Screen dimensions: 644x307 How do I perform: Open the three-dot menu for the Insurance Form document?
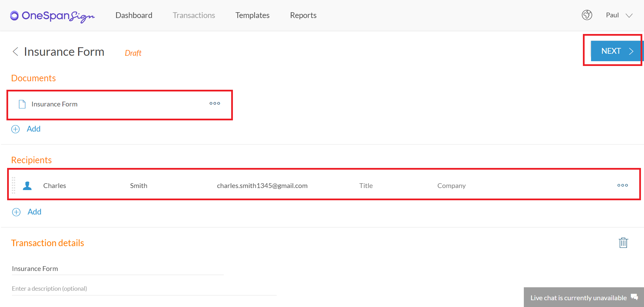coord(215,103)
